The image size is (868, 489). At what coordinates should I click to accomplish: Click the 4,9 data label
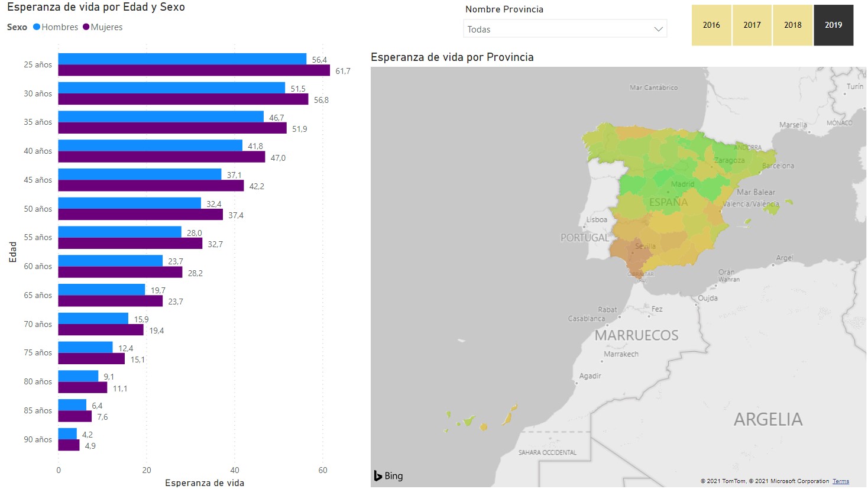(90, 446)
